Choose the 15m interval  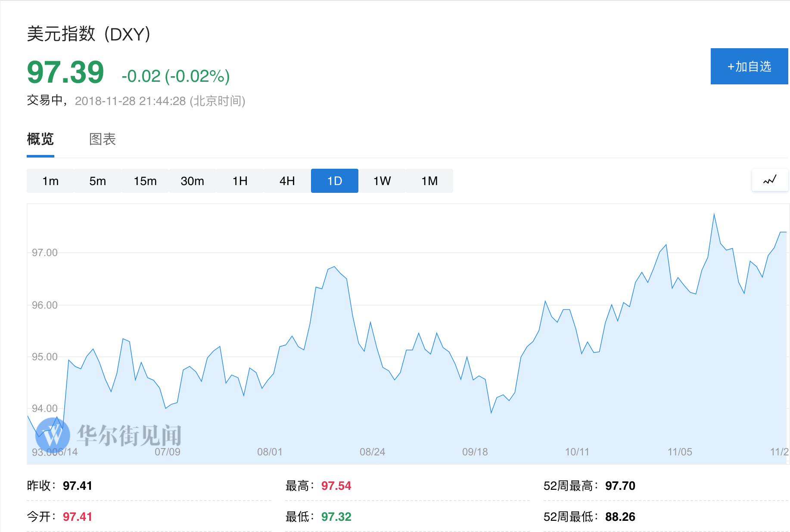click(145, 181)
